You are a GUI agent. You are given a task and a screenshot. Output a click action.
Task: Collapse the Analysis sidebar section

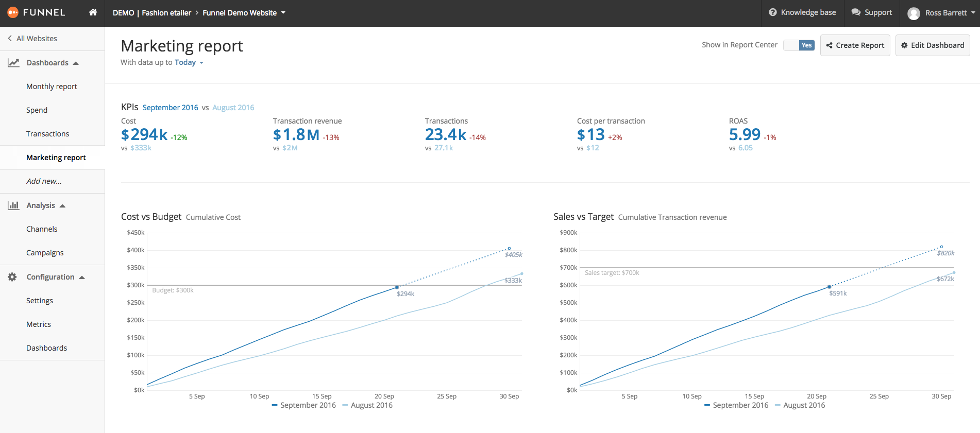[62, 205]
